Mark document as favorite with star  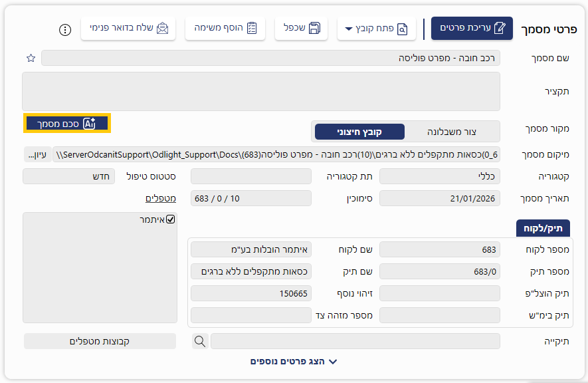click(31, 59)
